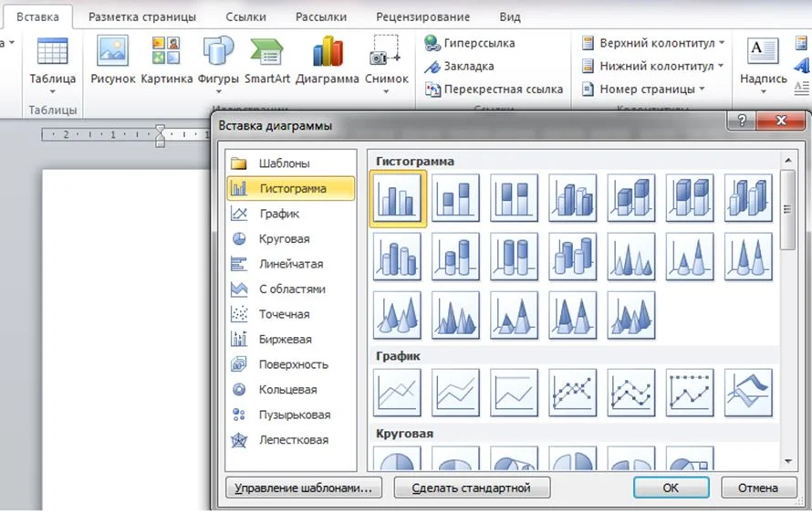Choose the Лепестковая chart category
812x515 pixels.
coord(293,440)
